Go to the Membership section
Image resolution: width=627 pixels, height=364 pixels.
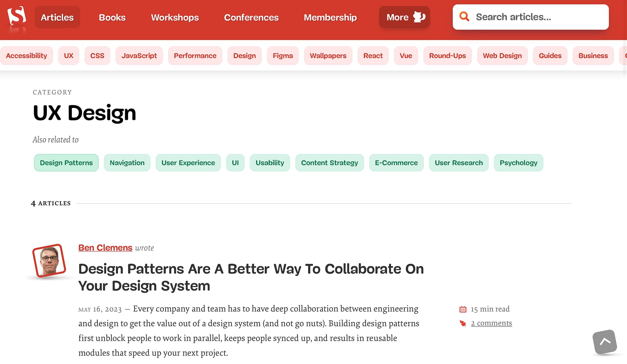click(x=330, y=17)
